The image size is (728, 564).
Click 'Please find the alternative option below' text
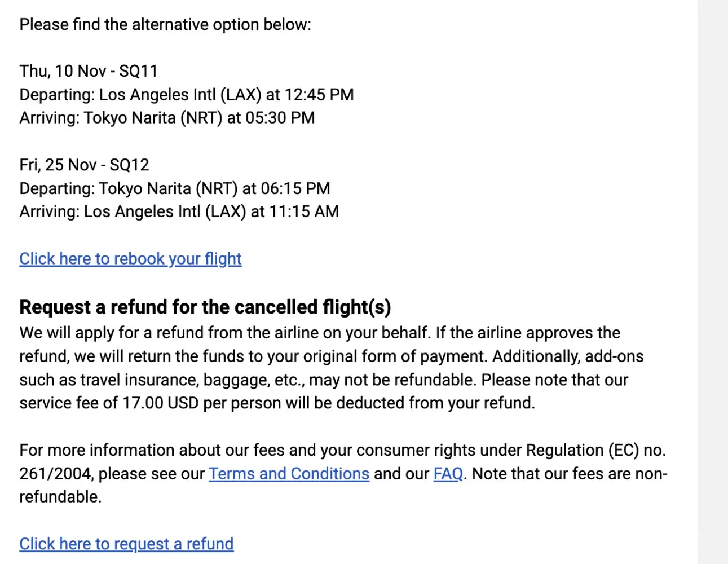(165, 25)
